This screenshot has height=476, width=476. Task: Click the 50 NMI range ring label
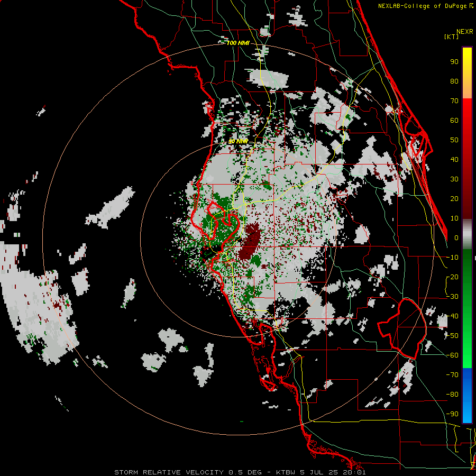pos(238,141)
